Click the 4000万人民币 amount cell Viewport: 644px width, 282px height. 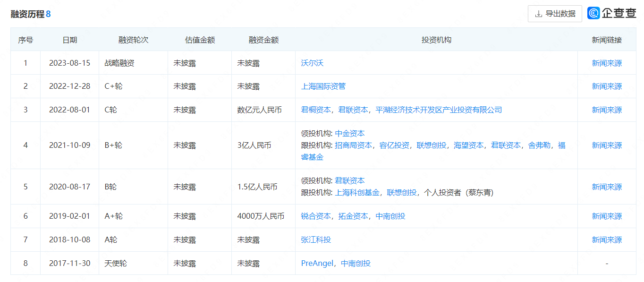[261, 216]
